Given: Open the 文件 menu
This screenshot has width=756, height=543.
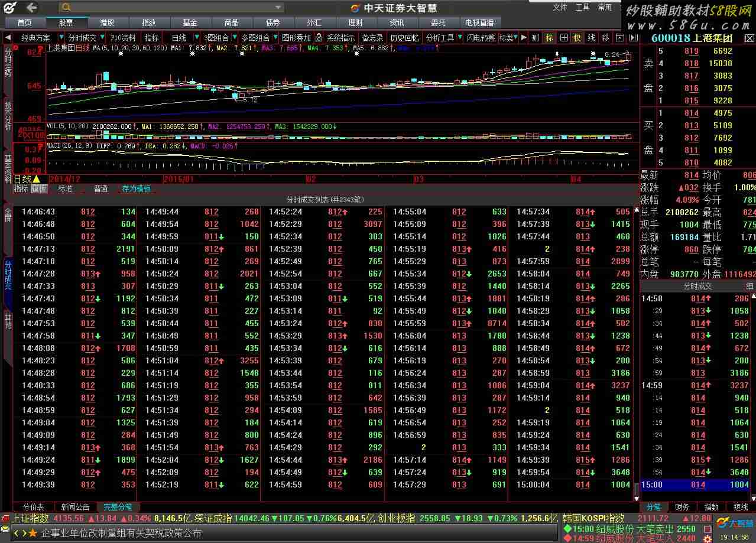Looking at the screenshot, I should pos(560,7).
